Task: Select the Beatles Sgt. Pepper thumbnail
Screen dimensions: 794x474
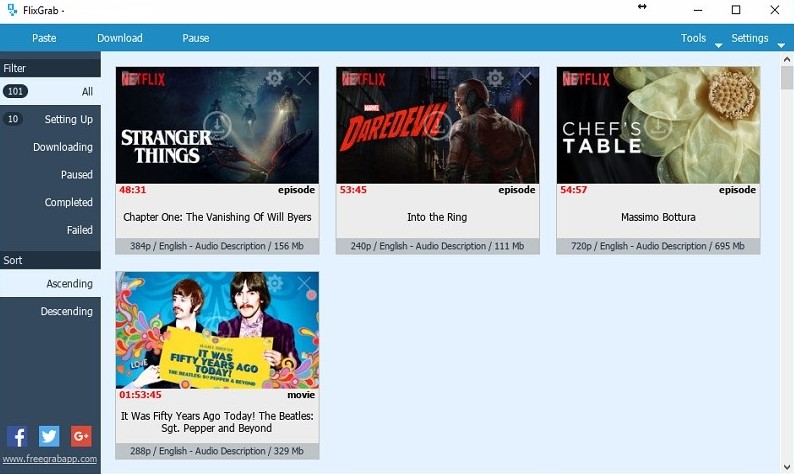Action: [217, 330]
